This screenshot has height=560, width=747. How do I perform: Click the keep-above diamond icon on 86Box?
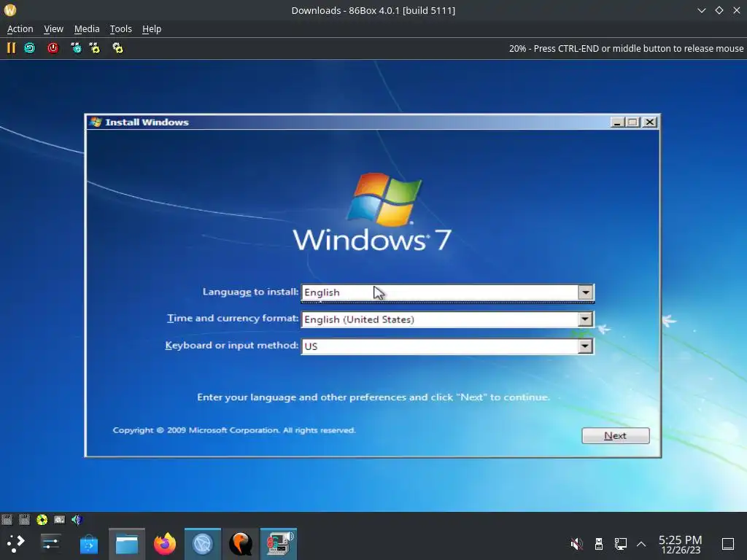[x=719, y=10]
